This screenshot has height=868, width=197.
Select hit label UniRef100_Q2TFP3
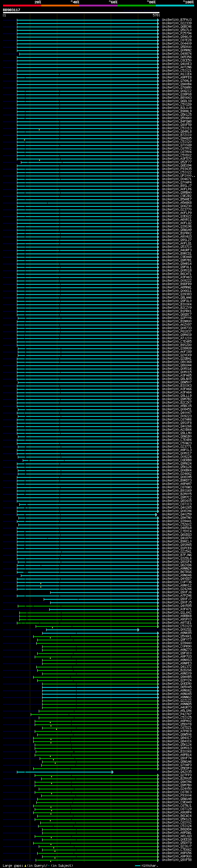[177, 775]
